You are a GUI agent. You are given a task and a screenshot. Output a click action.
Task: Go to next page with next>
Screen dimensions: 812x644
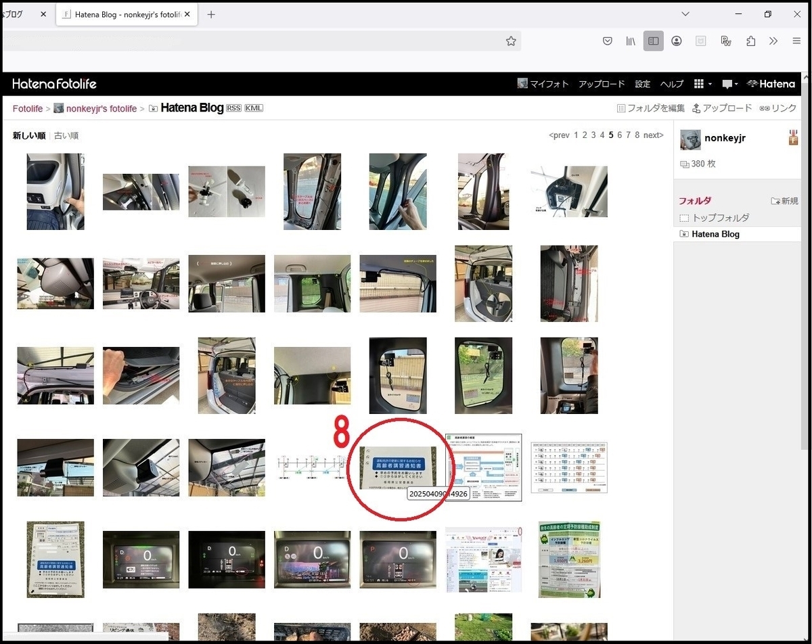pyautogui.click(x=653, y=135)
